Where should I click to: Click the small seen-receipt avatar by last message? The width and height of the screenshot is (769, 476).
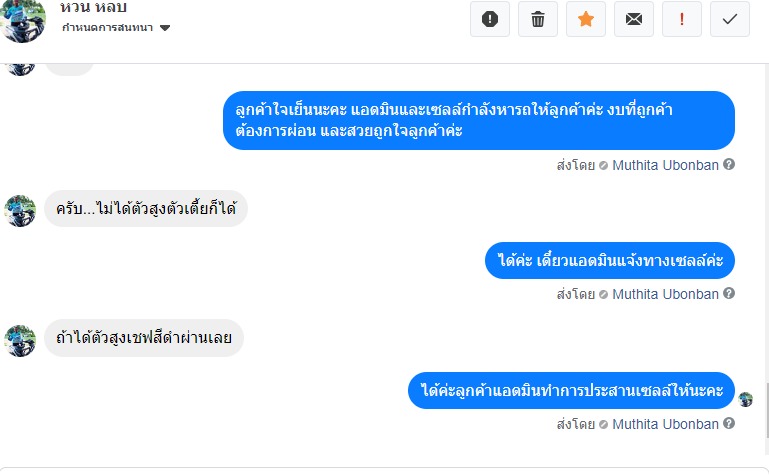click(745, 399)
